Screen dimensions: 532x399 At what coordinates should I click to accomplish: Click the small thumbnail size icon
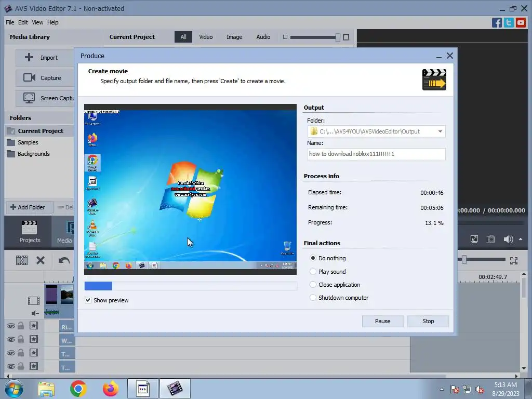[285, 37]
